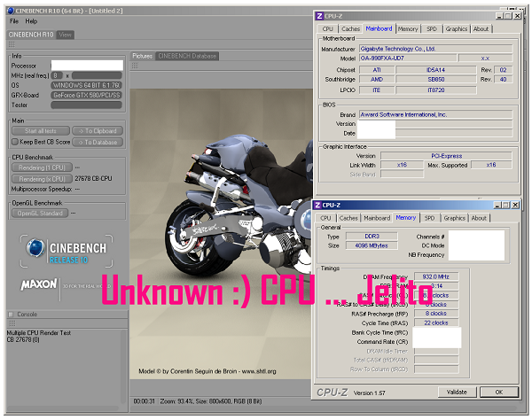Image resolution: width=532 pixels, height=420 pixels.
Task: Click the Tester name field
Action: (86, 105)
